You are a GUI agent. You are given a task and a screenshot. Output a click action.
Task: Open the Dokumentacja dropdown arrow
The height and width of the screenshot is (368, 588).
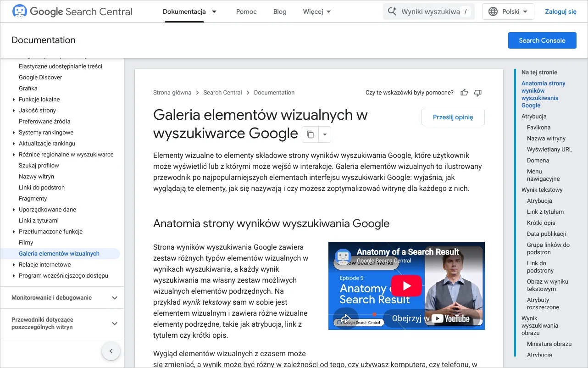214,11
